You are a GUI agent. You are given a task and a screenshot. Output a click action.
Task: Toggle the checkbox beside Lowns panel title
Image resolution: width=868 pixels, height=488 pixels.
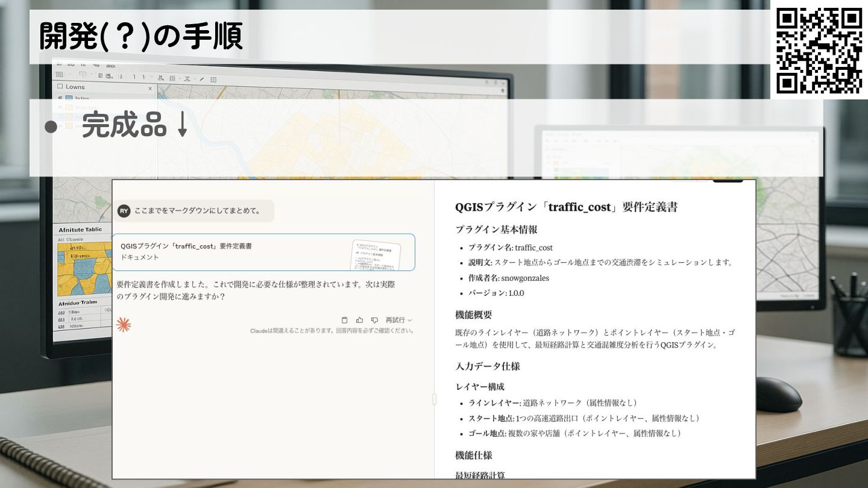[60, 87]
